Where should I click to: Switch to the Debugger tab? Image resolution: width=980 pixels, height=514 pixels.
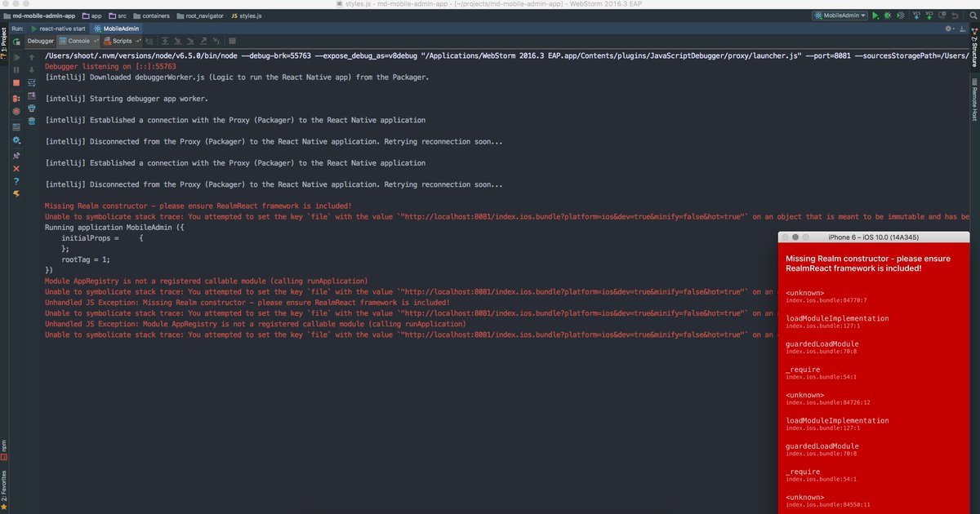(x=41, y=41)
